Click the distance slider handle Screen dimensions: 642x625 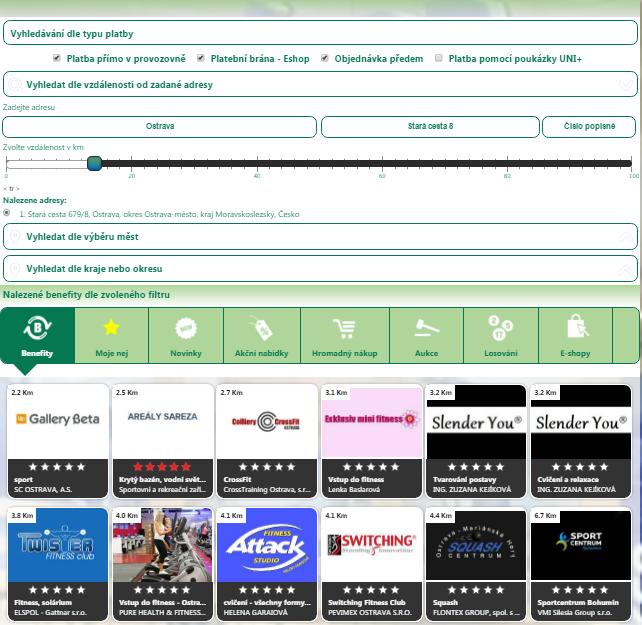[95, 163]
